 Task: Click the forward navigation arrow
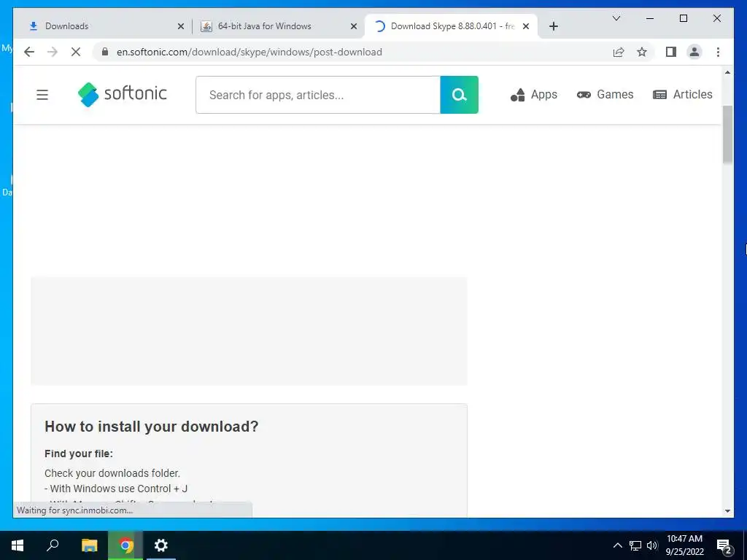(x=53, y=52)
